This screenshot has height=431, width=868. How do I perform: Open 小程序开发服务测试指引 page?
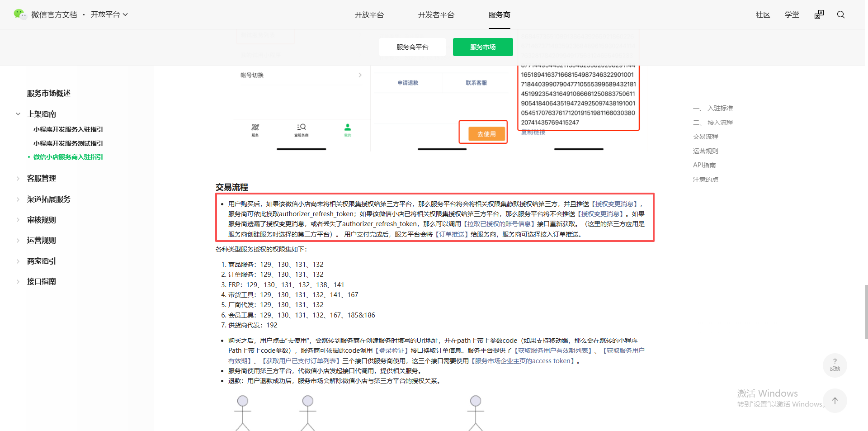(68, 143)
